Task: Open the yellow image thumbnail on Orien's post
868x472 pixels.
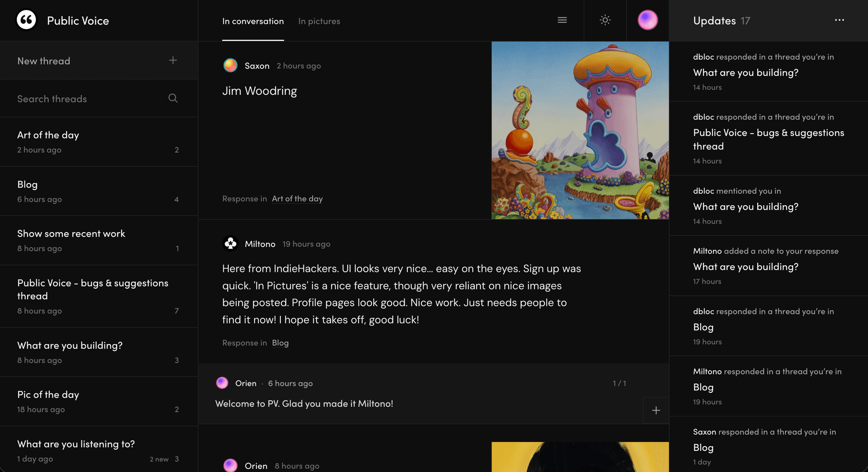Action: [x=580, y=457]
